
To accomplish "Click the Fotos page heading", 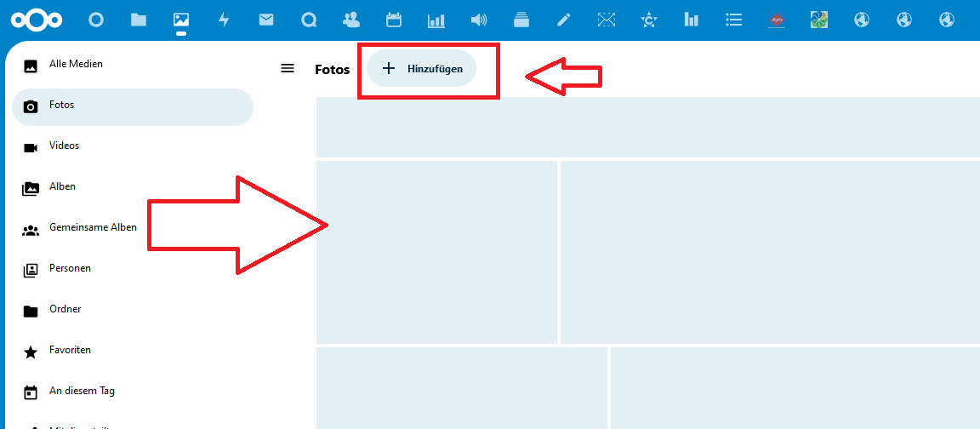I will tap(333, 70).
